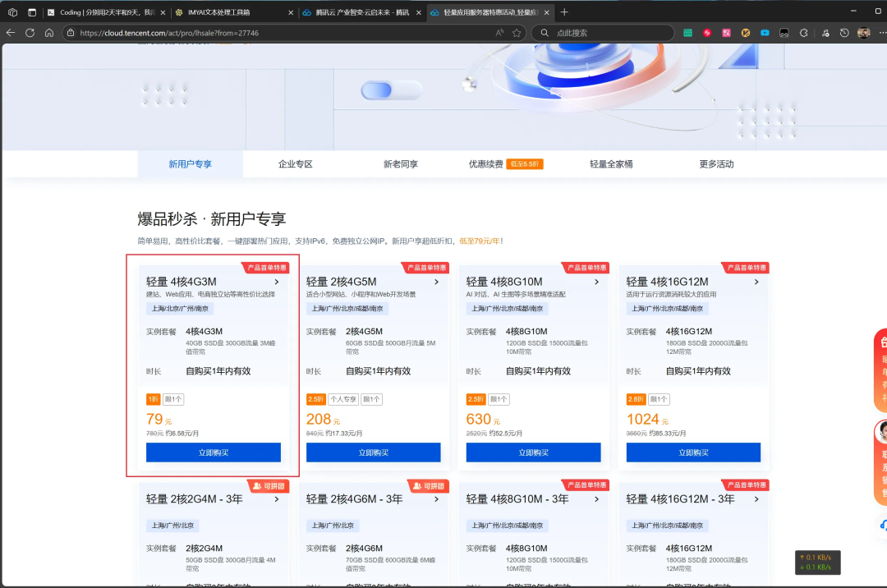Open the workspaces icon at top left
This screenshot has width=887, height=588.
click(x=12, y=11)
